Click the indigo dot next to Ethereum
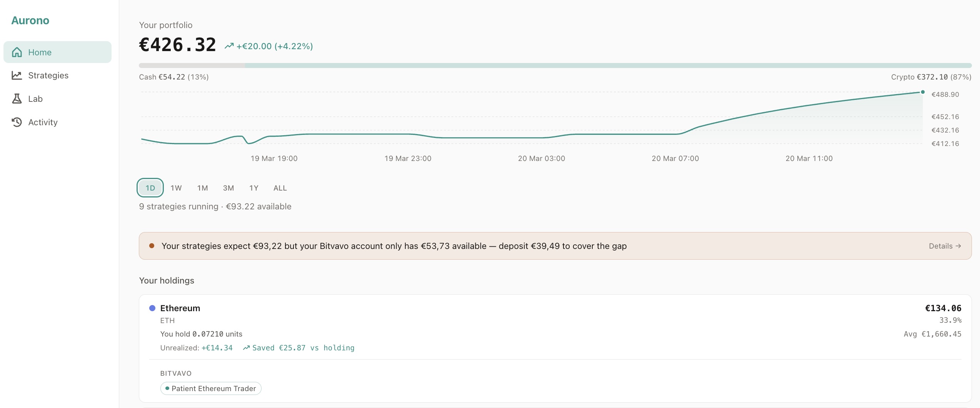 tap(152, 308)
